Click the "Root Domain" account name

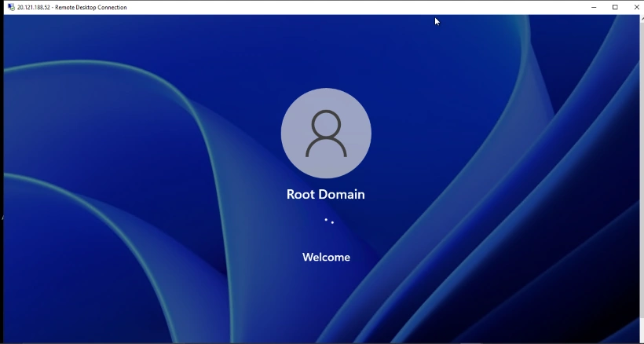(x=326, y=194)
